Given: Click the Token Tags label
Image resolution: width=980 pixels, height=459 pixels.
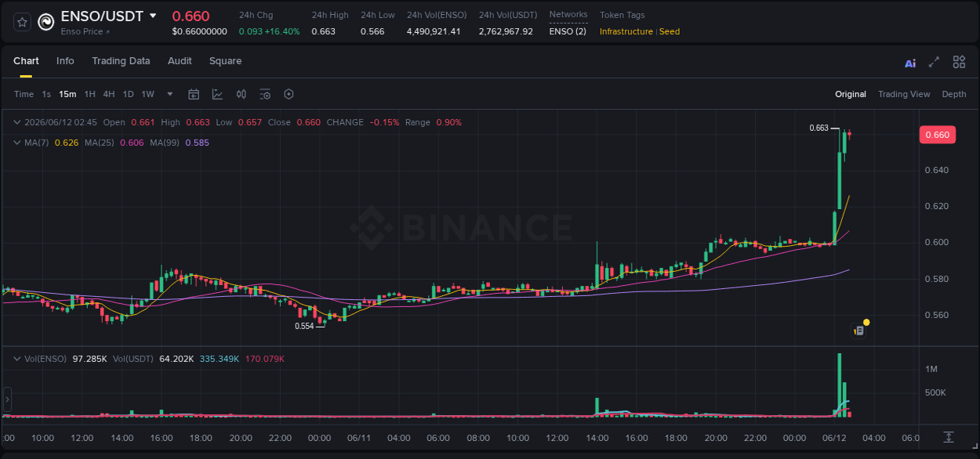Looking at the screenshot, I should click(622, 15).
